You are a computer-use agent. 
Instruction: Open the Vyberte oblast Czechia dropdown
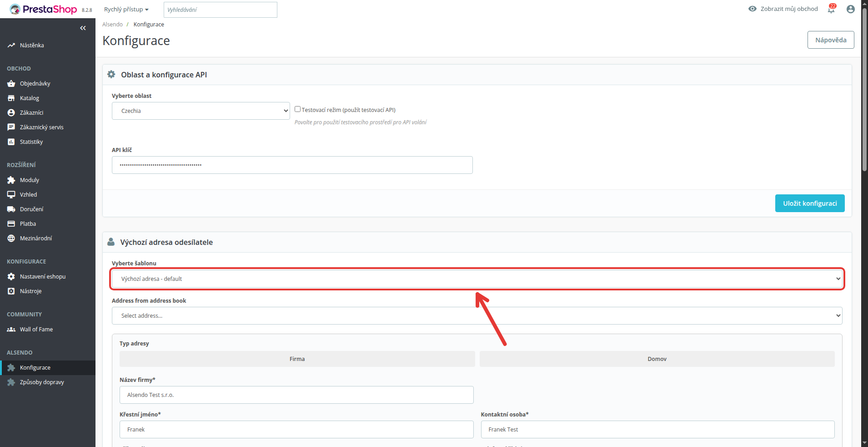coord(201,111)
